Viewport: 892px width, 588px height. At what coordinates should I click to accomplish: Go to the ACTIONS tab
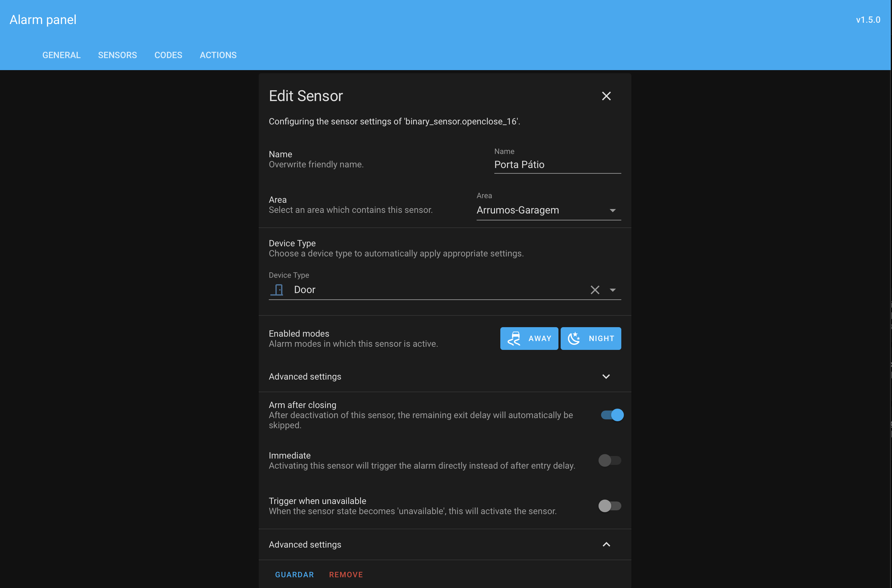[x=218, y=55]
